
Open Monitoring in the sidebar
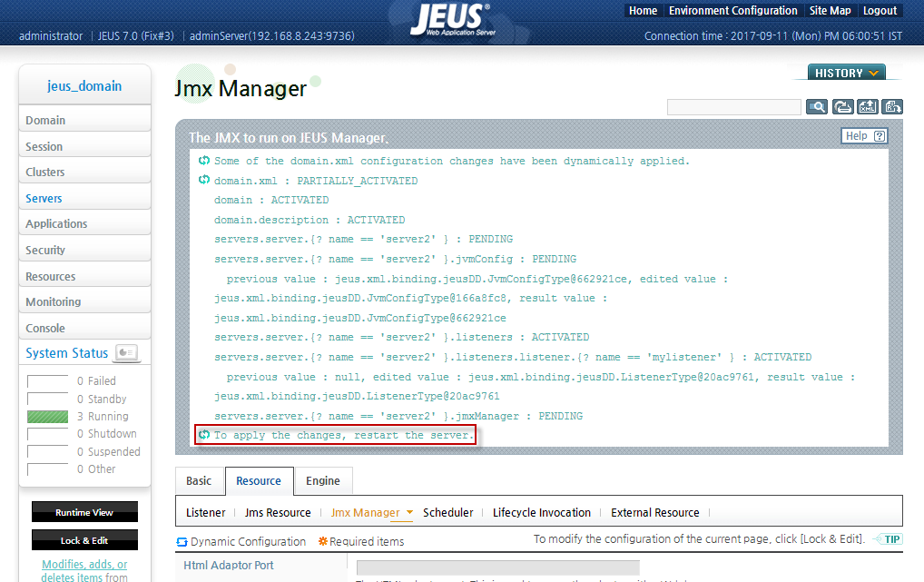(84, 302)
